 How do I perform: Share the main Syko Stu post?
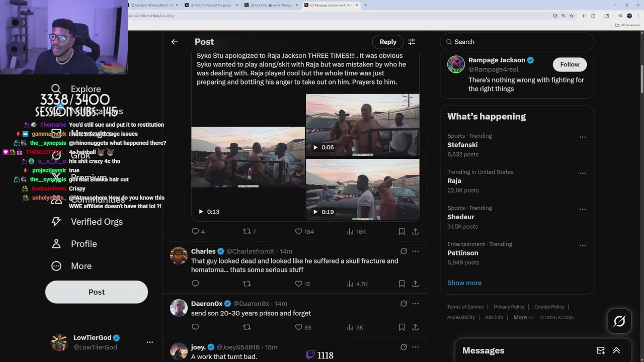click(x=415, y=231)
